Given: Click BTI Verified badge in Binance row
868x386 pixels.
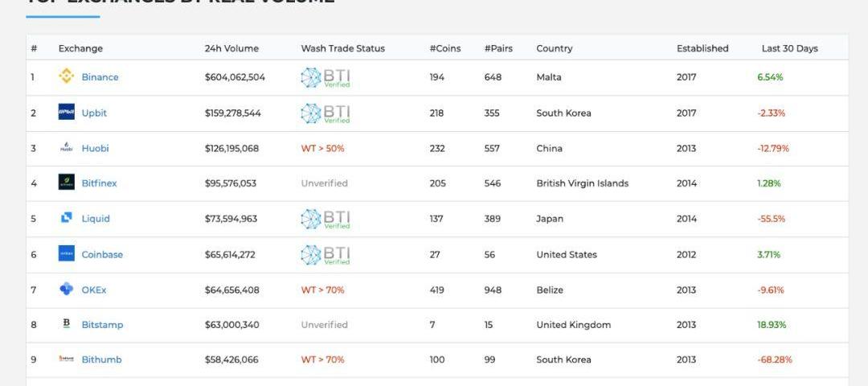Looking at the screenshot, I should [x=325, y=78].
